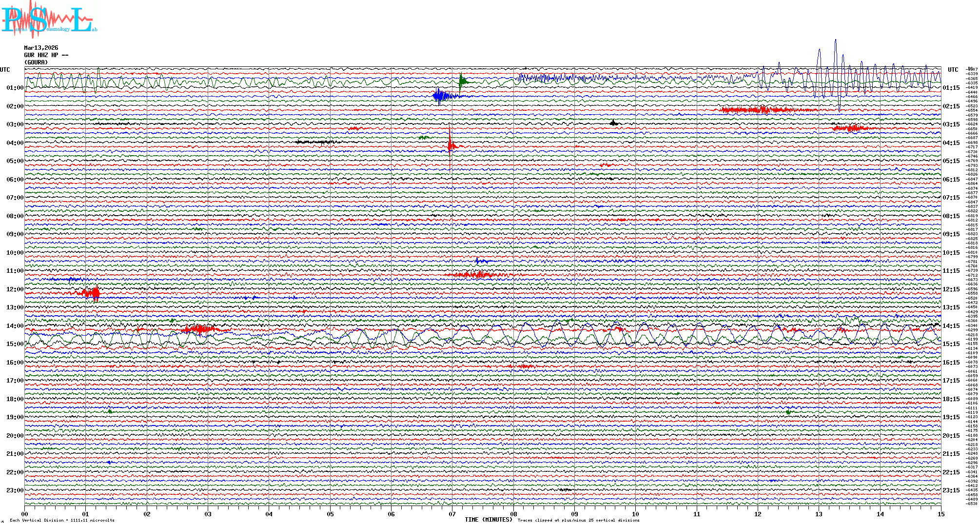The height and width of the screenshot is (527, 980).
Task: Click the red burst on the 12:00 trace
Action: [x=93, y=293]
